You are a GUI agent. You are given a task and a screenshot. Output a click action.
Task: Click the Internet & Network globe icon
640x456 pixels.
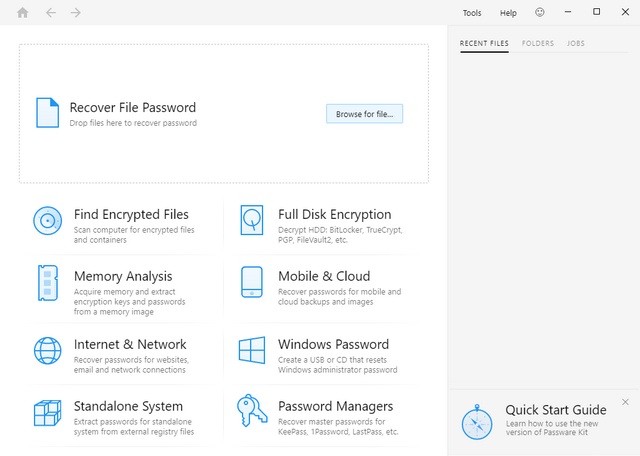47,351
